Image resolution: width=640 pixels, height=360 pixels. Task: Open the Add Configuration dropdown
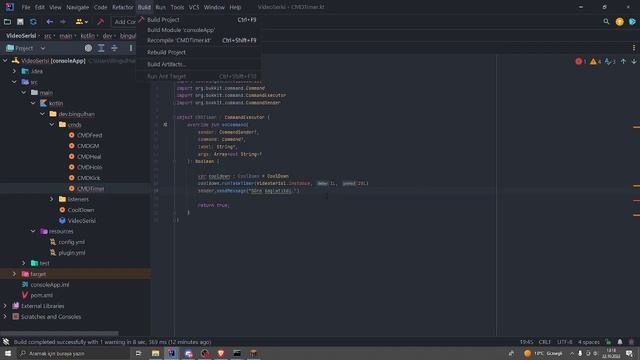(124, 22)
